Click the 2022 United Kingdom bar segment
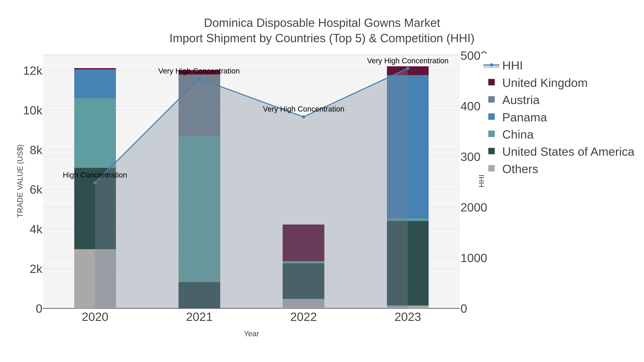This screenshot has width=644, height=362. point(304,243)
